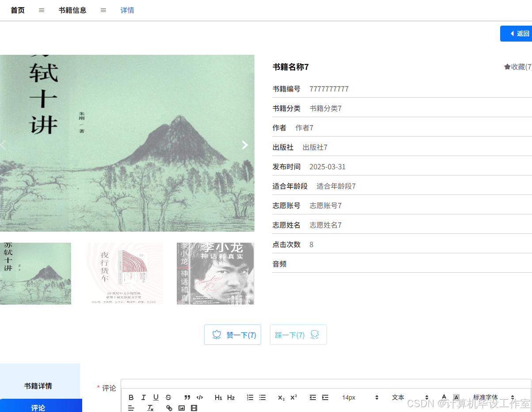Create a bulleted list
This screenshot has width=532, height=412.
point(262,397)
